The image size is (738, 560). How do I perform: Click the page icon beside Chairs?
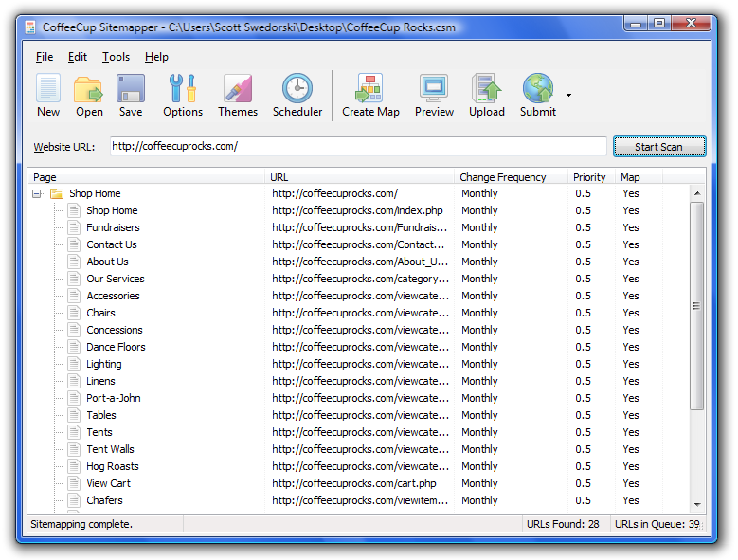pos(74,313)
